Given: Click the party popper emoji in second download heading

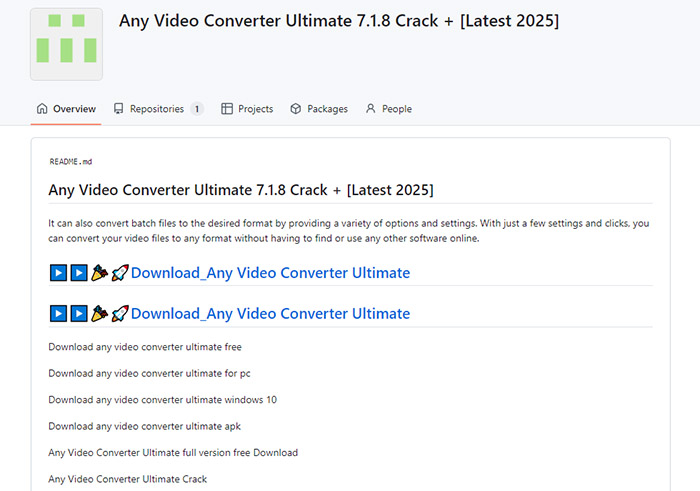Looking at the screenshot, I should click(x=99, y=313).
